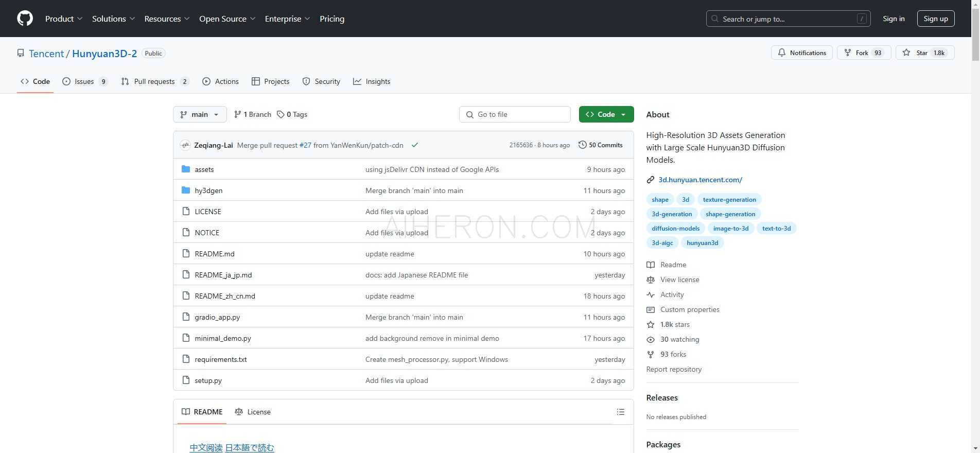The width and height of the screenshot is (980, 453).
Task: Click the search magnifier in header
Action: point(715,19)
